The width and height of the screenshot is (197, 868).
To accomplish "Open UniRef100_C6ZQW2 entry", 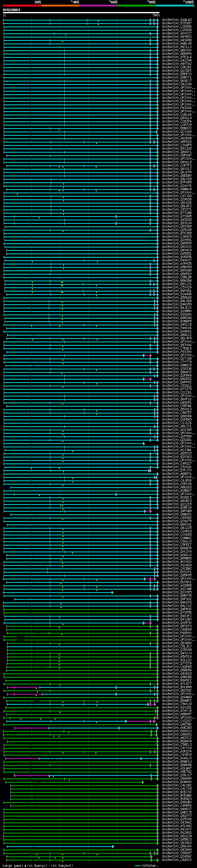I will 177,568.
